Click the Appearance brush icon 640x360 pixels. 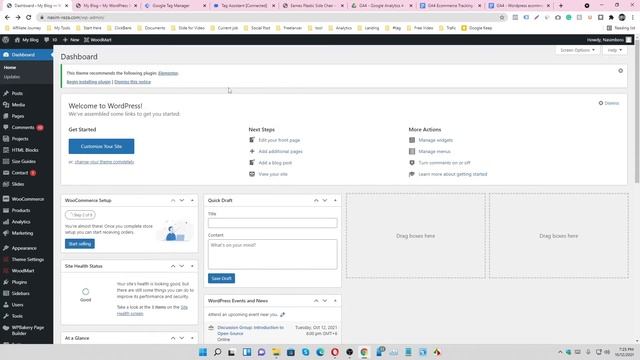6,248
